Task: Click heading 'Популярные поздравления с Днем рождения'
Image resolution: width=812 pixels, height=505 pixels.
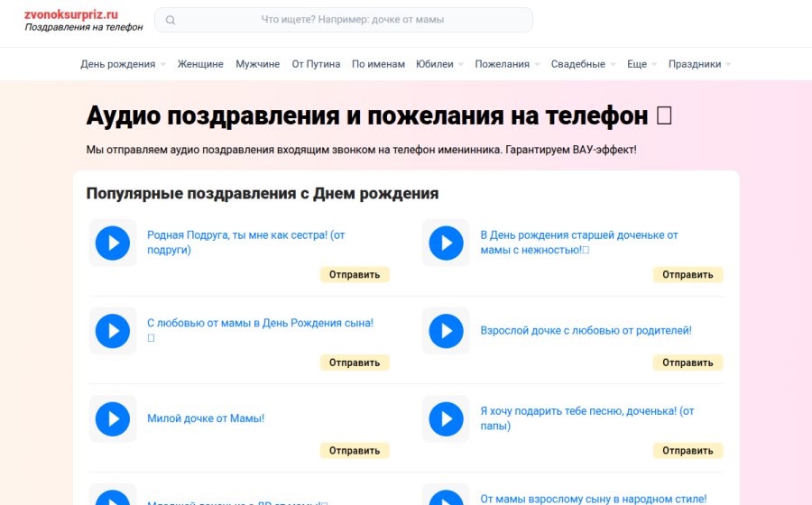Action: point(262,194)
